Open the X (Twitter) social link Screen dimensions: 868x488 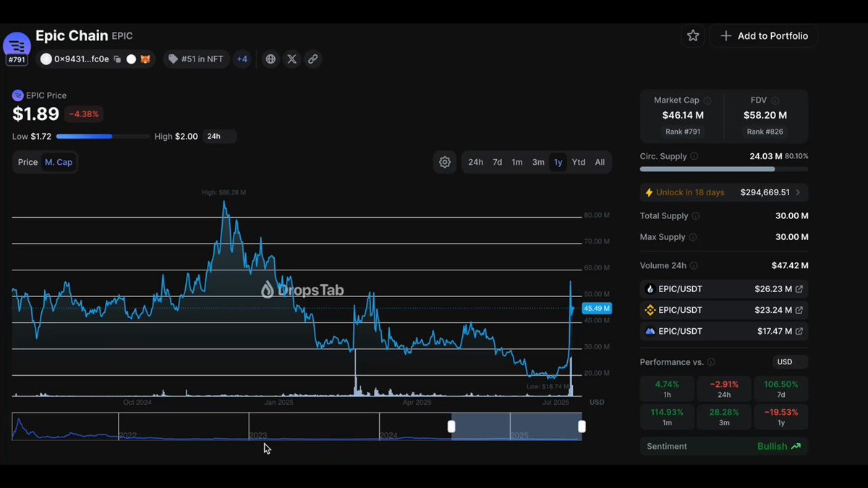point(292,59)
